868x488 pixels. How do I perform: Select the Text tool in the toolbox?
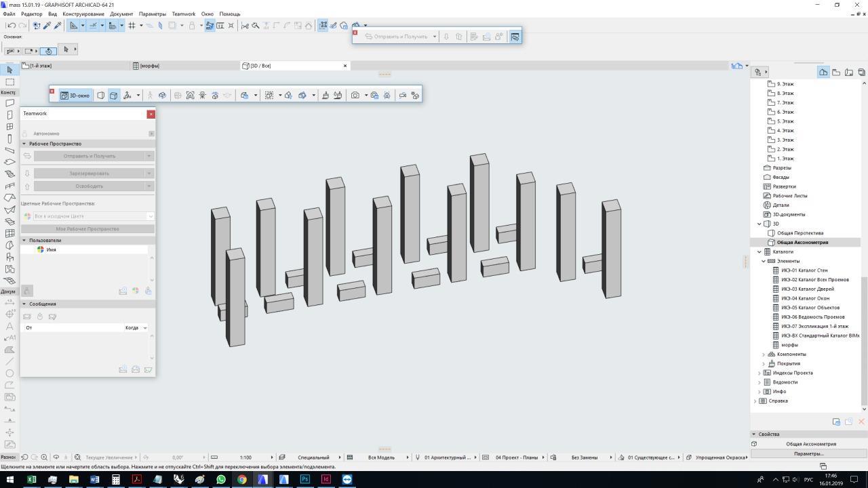coord(9,326)
